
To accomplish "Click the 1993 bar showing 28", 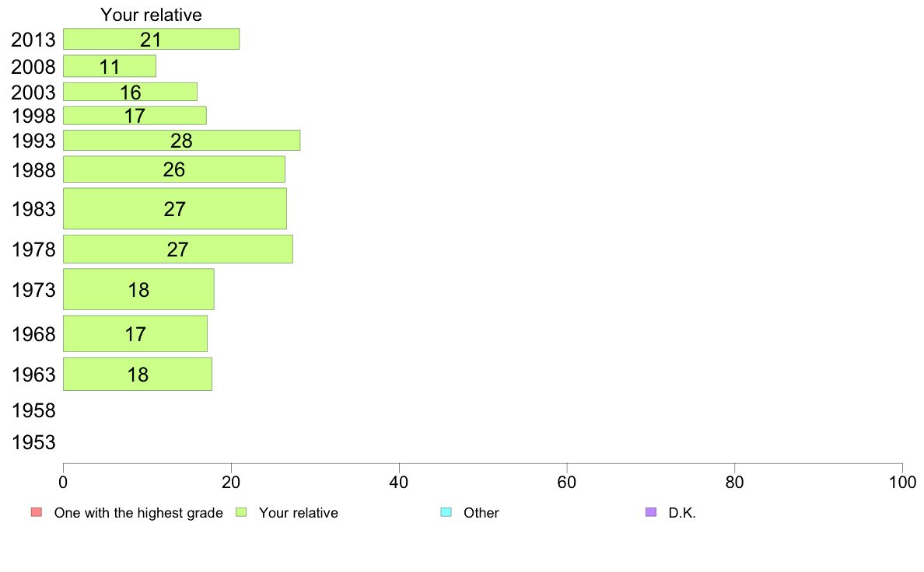I will coord(181,140).
